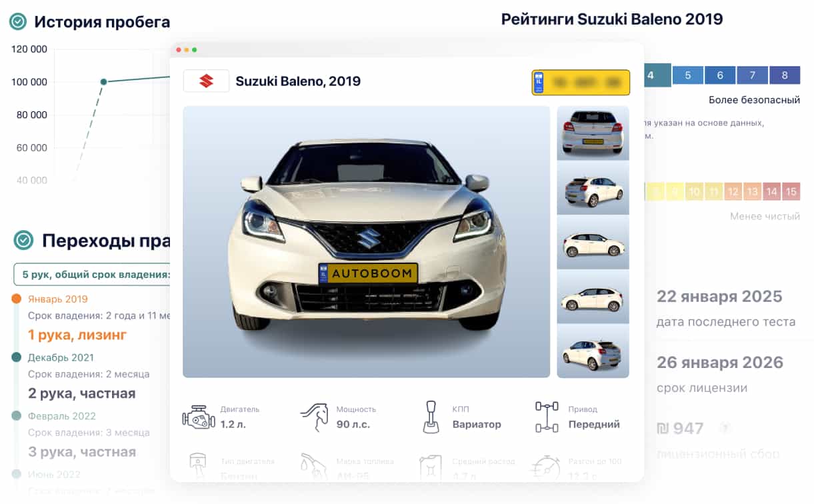Image resolution: width=814 pixels, height=504 pixels.
Task: Click the '90 л.с.' power value
Action: pos(353,424)
